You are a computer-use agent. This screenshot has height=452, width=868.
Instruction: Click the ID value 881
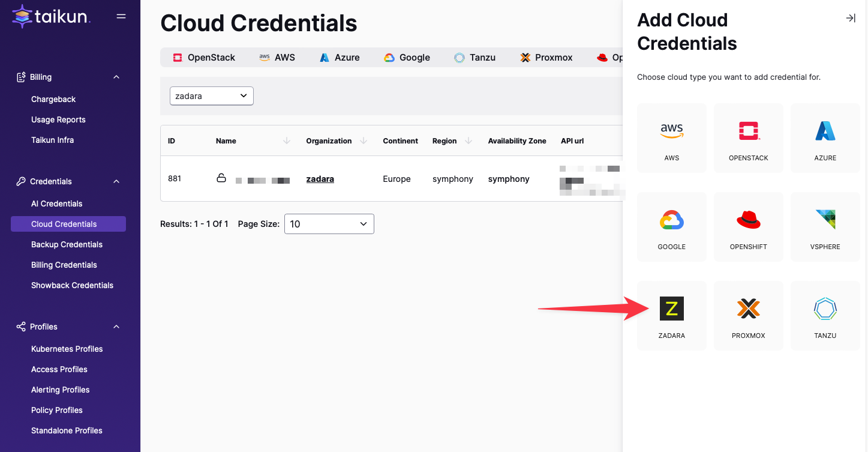point(175,179)
